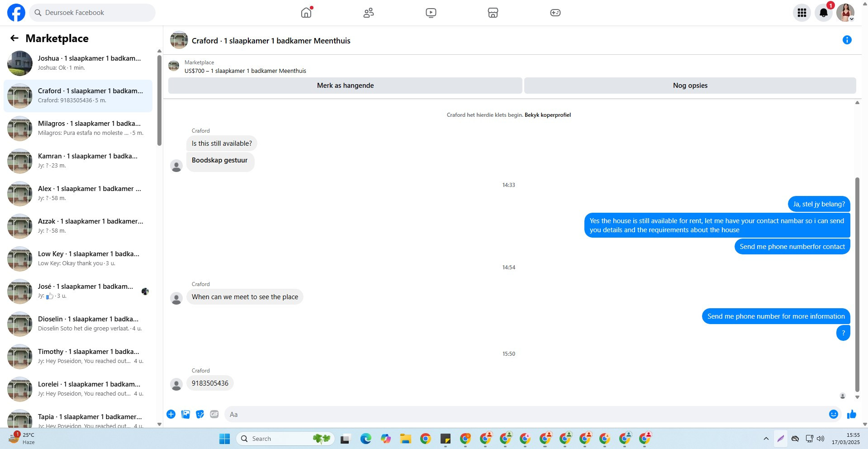Open the volume speaker icon in tray
868x449 pixels.
pos(821,439)
